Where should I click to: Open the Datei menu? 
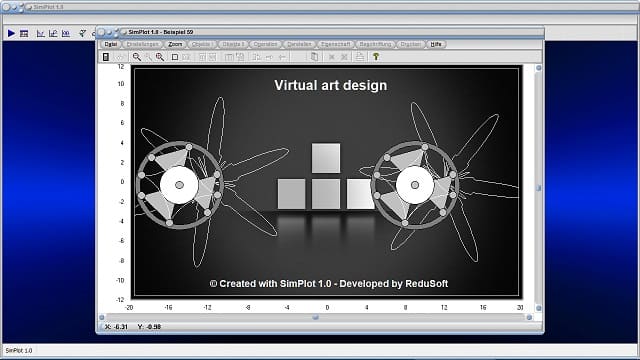coord(111,44)
